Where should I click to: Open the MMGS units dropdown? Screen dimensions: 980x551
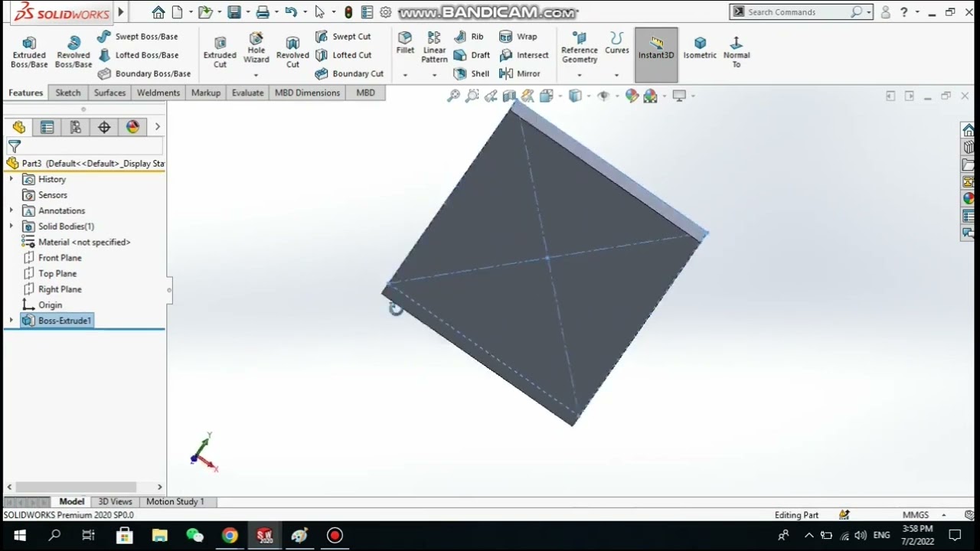pos(943,515)
